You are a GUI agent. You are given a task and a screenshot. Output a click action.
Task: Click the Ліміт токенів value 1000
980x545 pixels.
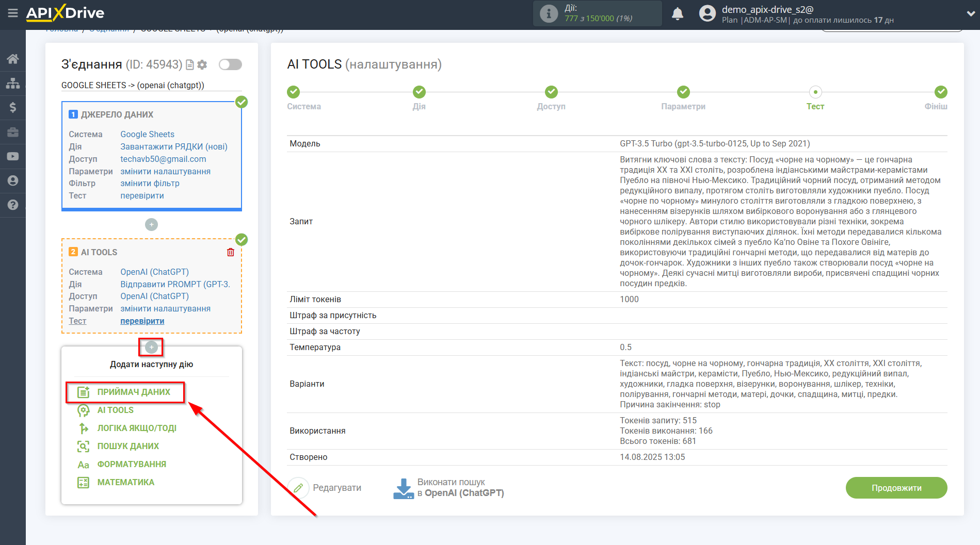click(x=629, y=299)
